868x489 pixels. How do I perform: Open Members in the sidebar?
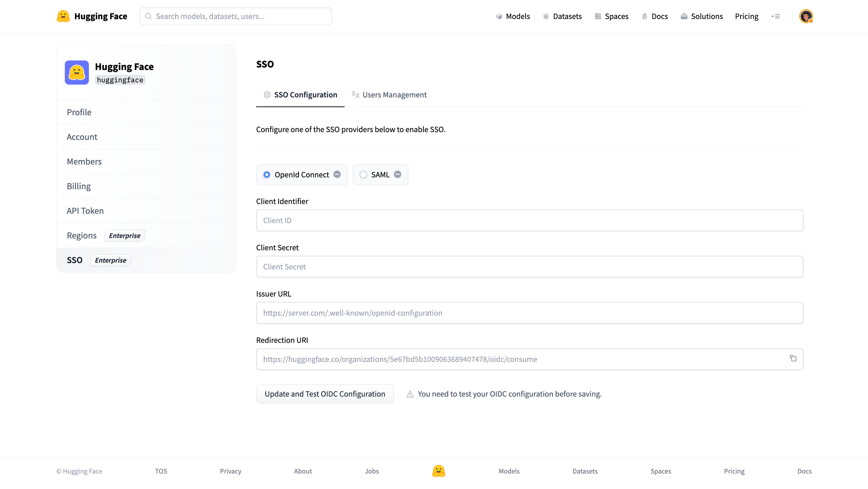coord(84,162)
